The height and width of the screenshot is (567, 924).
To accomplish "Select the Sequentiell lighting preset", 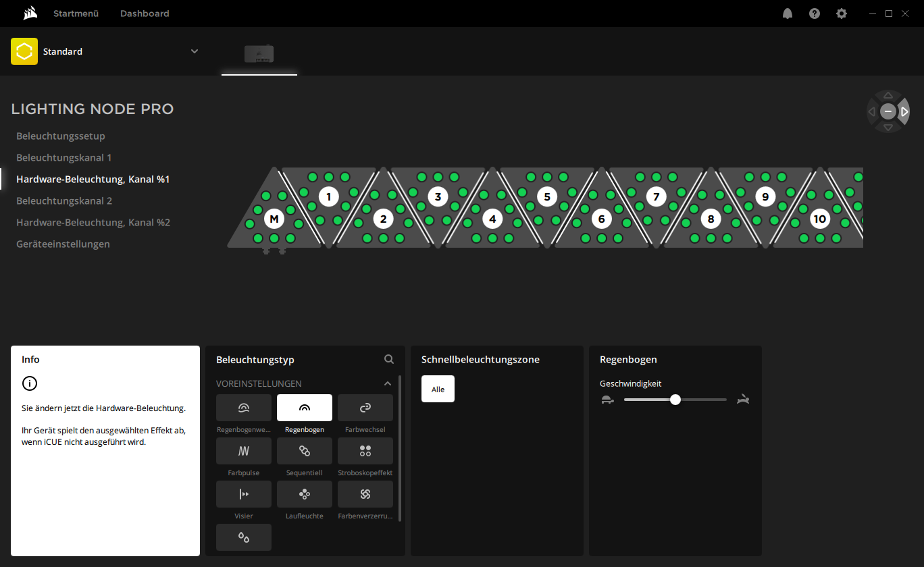I will point(305,451).
